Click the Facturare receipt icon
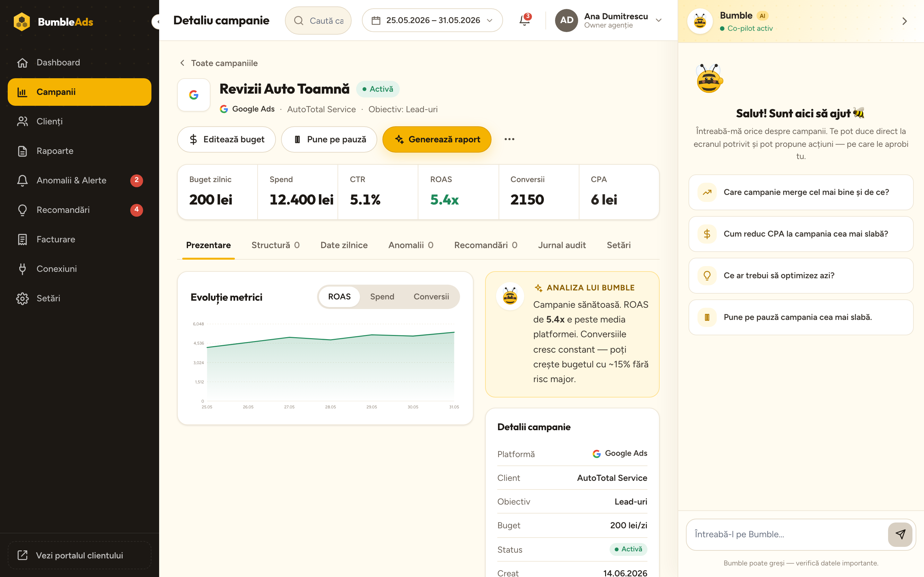Viewport: 924px width, 577px height. click(22, 239)
